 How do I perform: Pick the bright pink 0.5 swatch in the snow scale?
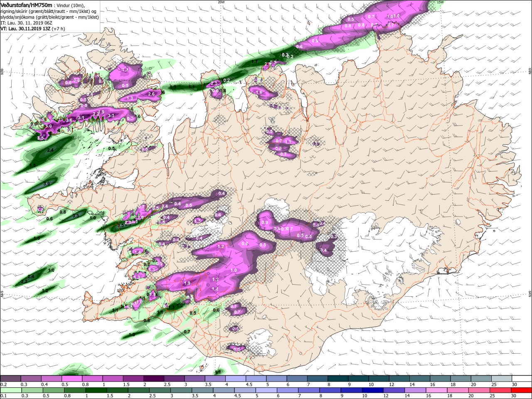[x=71, y=379]
